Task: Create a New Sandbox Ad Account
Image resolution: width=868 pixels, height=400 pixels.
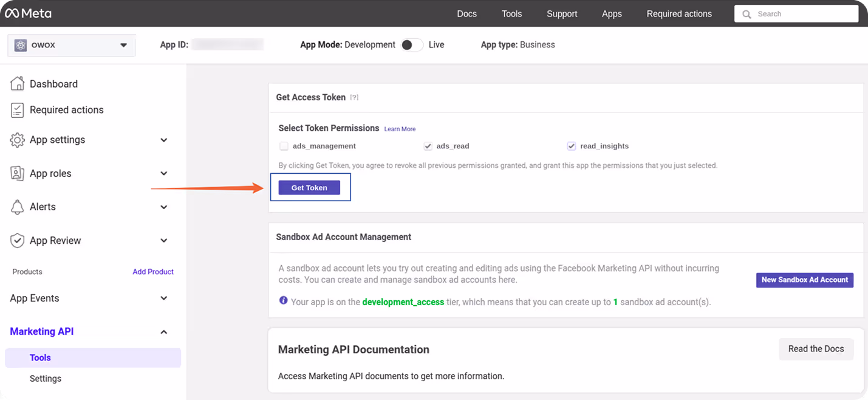Action: 804,280
